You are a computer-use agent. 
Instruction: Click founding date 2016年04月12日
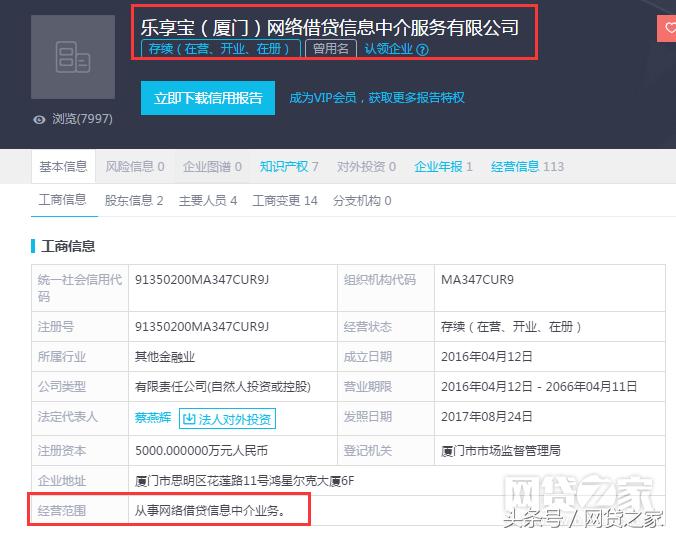pos(486,357)
